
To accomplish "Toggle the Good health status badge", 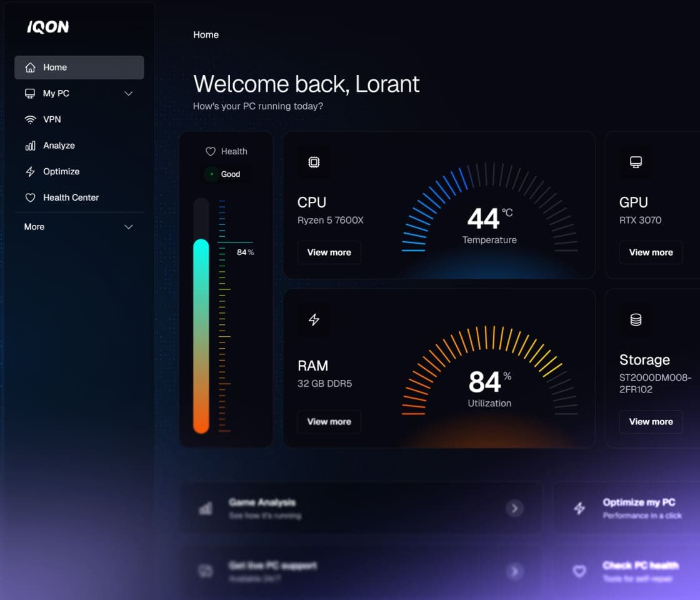I will (226, 174).
